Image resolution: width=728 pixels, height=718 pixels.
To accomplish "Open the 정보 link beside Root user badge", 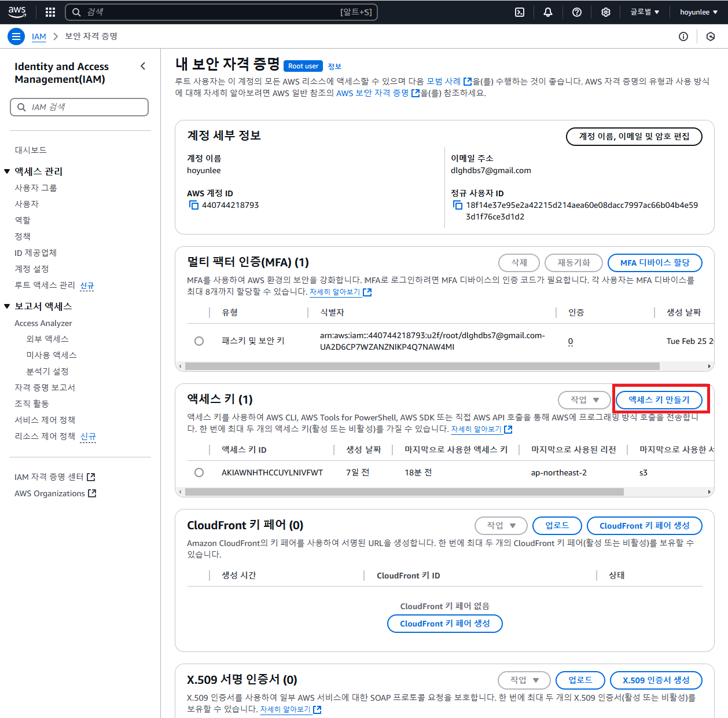I will [334, 67].
